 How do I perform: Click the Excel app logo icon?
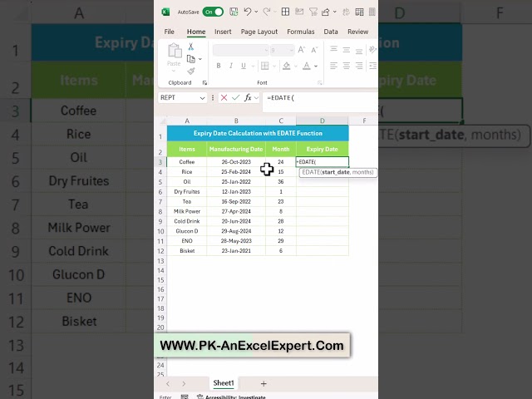165,12
